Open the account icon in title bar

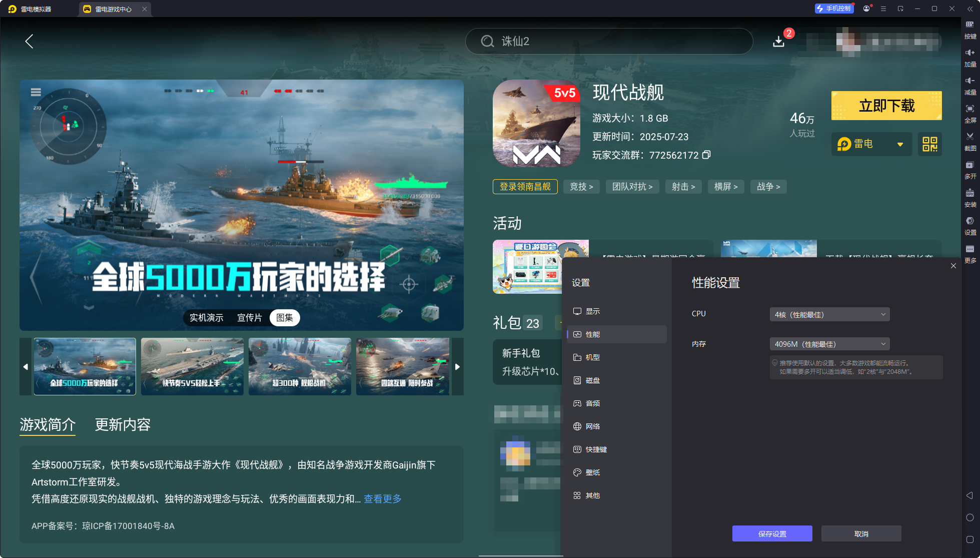coord(866,9)
